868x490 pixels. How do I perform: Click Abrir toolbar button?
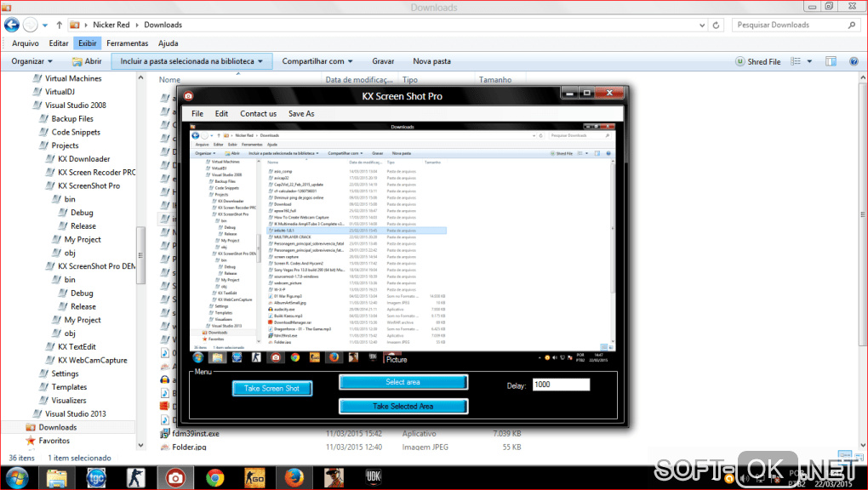tap(87, 61)
